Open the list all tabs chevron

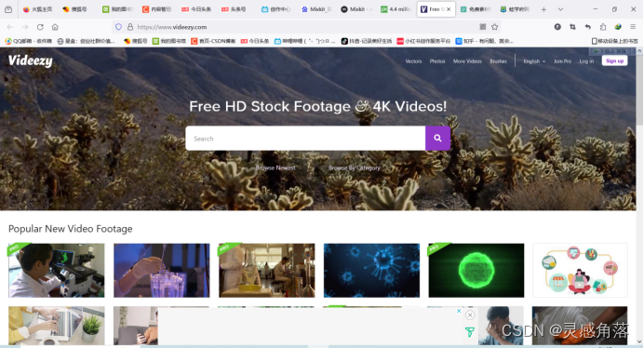[x=560, y=9]
